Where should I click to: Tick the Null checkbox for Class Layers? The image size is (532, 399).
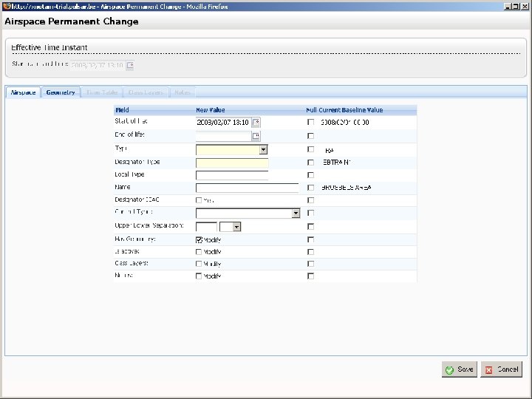pos(310,264)
